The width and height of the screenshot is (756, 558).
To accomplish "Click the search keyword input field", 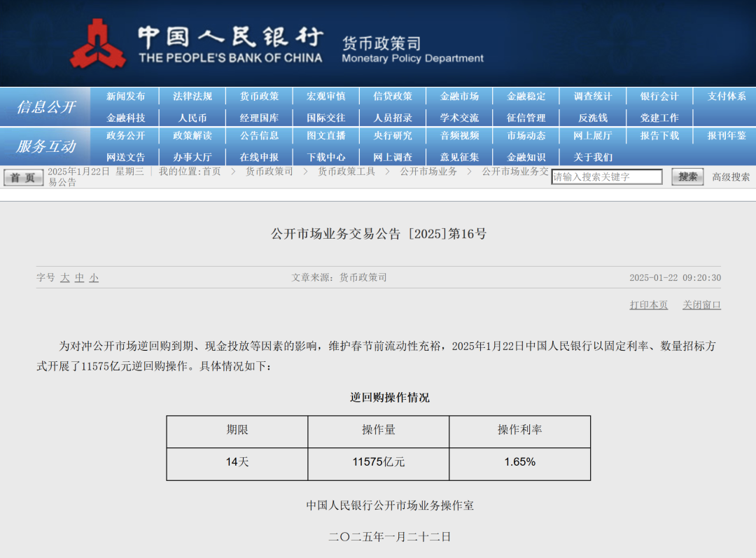I will (x=606, y=177).
